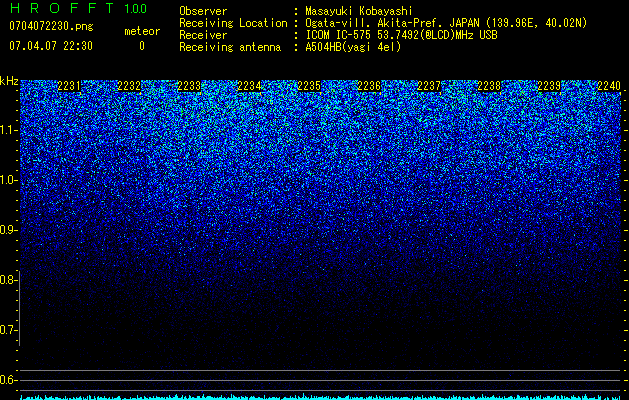Click the 0.6 kHz frequency tick label

click(9, 380)
